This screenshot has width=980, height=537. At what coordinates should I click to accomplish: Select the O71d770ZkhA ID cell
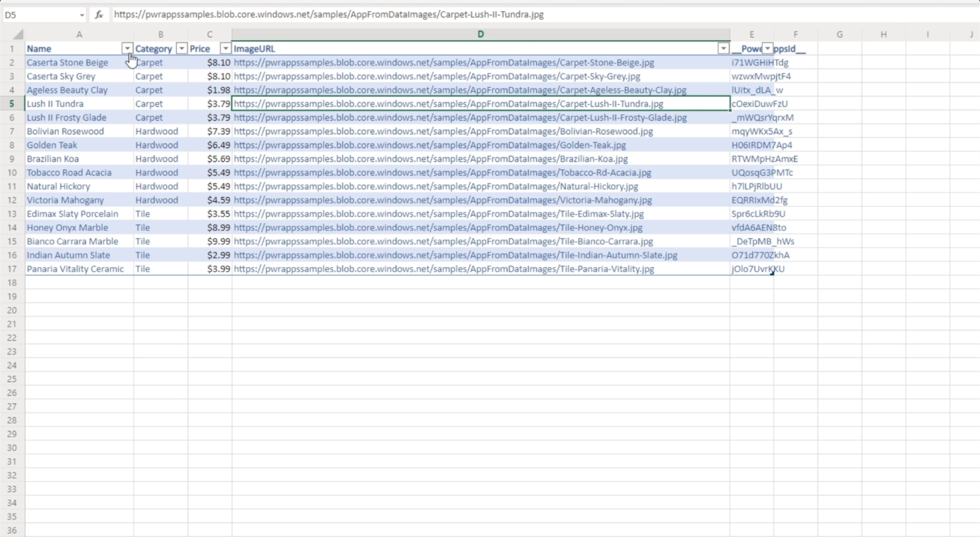coord(752,255)
